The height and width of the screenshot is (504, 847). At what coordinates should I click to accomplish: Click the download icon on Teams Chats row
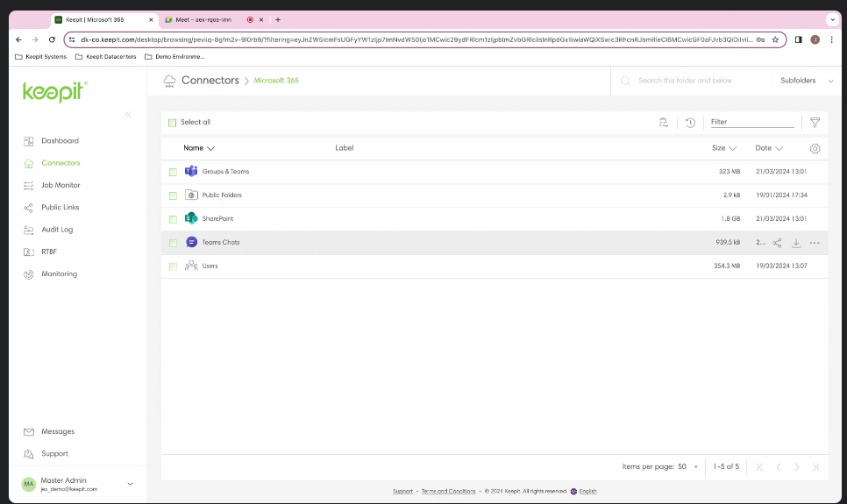796,243
